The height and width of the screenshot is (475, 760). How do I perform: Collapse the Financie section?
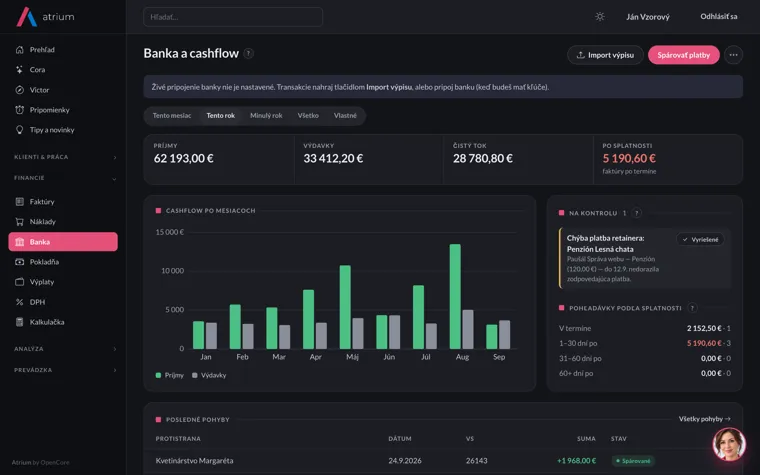65,178
